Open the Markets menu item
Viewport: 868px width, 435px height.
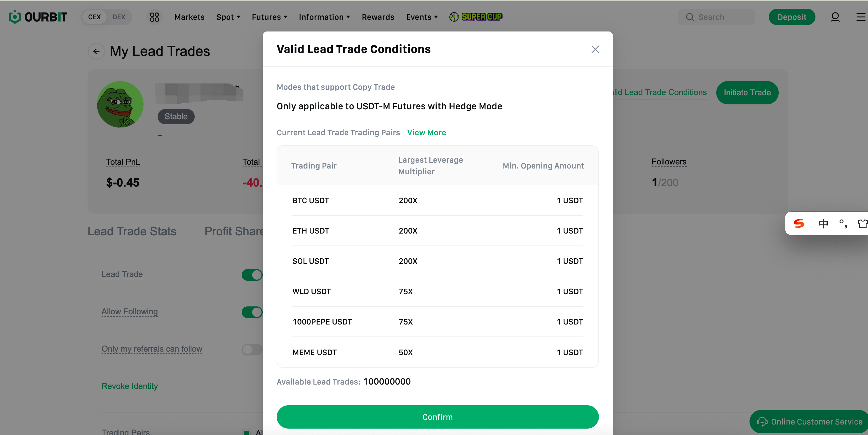click(x=189, y=17)
